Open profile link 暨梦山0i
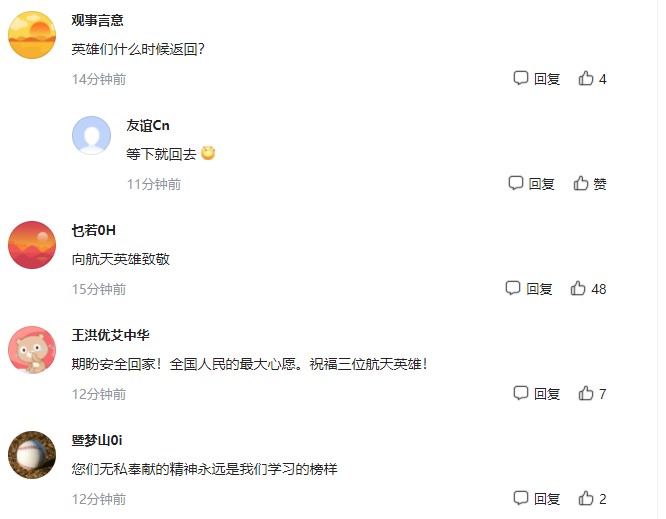Image resolution: width=666 pixels, height=519 pixels. click(97, 441)
